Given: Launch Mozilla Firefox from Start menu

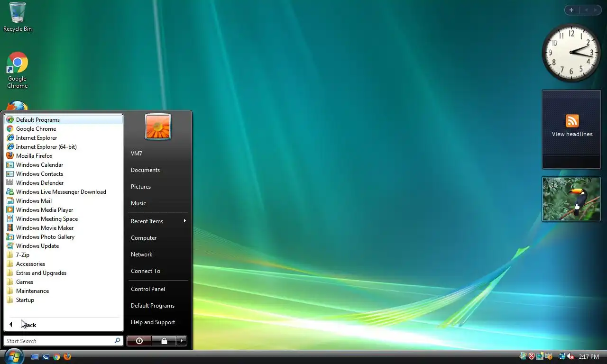Looking at the screenshot, I should 64,156.
